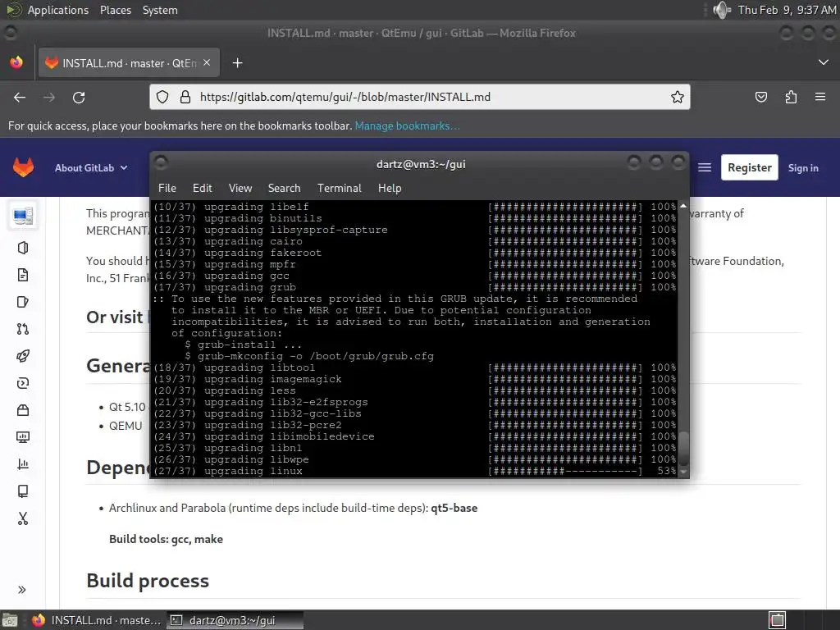Open the terminal Edit menu
Screen dimensions: 840x630
coord(202,188)
